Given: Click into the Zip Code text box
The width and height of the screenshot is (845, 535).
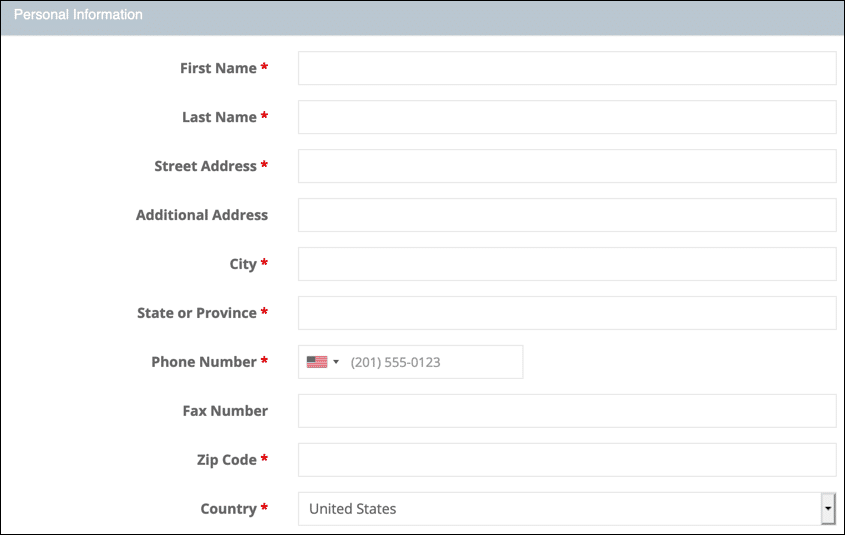Looking at the screenshot, I should pyautogui.click(x=566, y=460).
